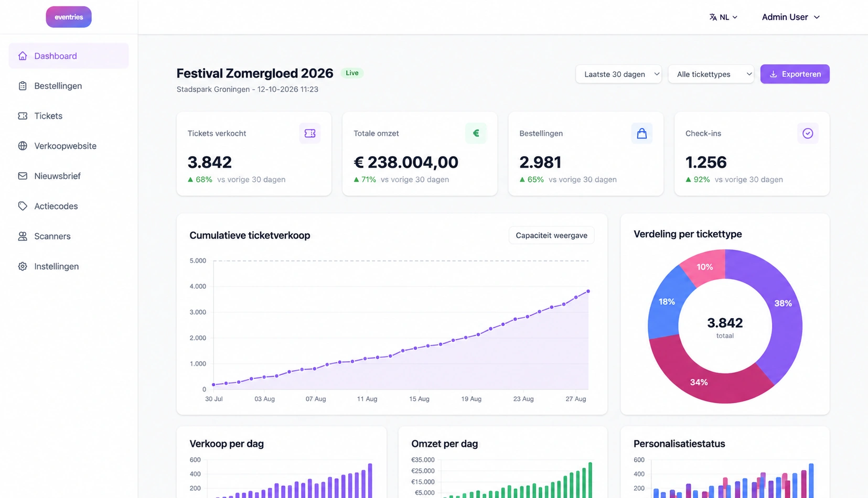Click the Verkoopwebsite globe icon

[x=23, y=146]
